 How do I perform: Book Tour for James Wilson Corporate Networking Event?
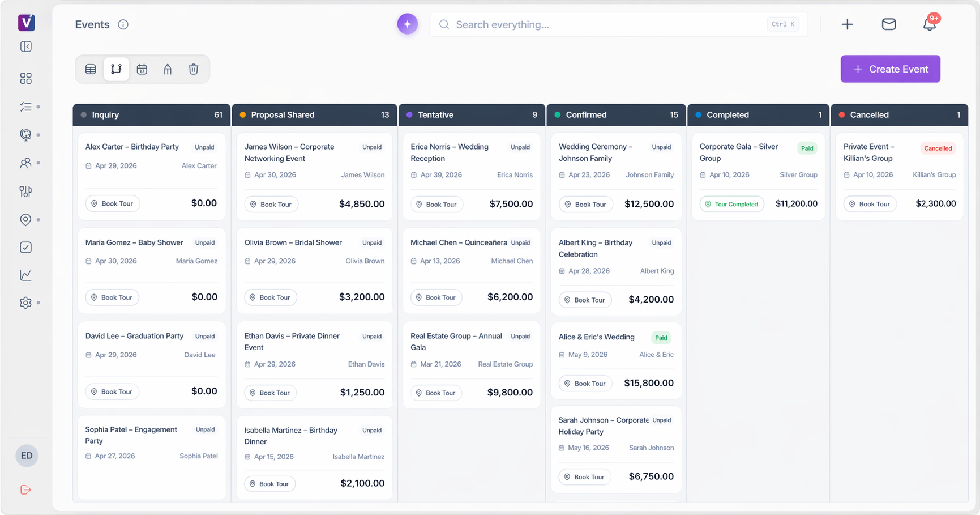271,204
